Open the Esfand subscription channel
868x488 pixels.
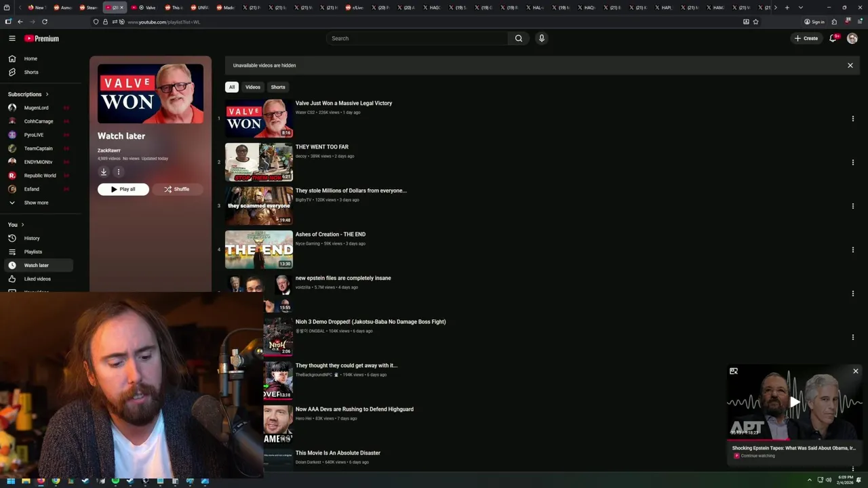[38, 189]
